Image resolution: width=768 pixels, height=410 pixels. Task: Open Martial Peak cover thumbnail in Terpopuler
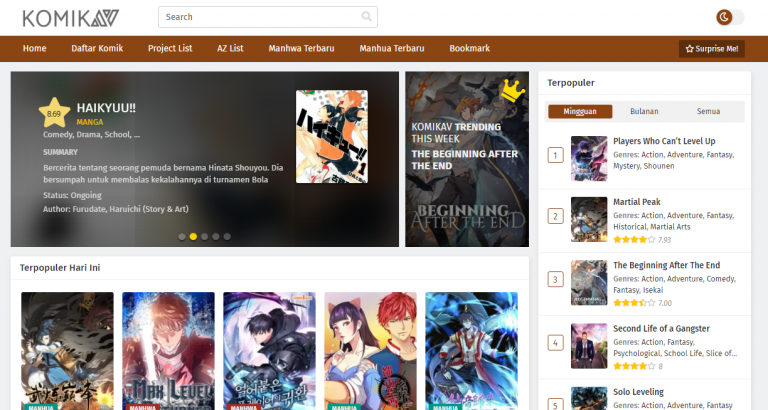589,219
